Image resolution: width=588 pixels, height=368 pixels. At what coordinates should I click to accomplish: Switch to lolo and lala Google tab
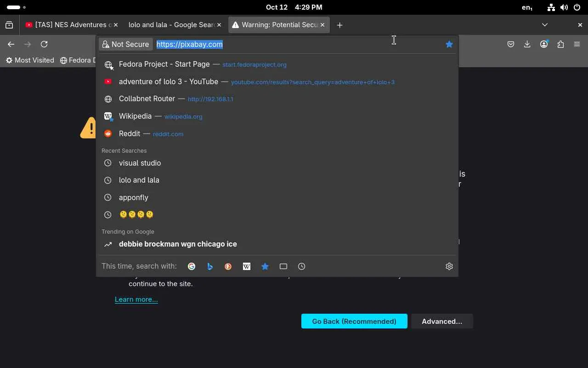[175, 25]
